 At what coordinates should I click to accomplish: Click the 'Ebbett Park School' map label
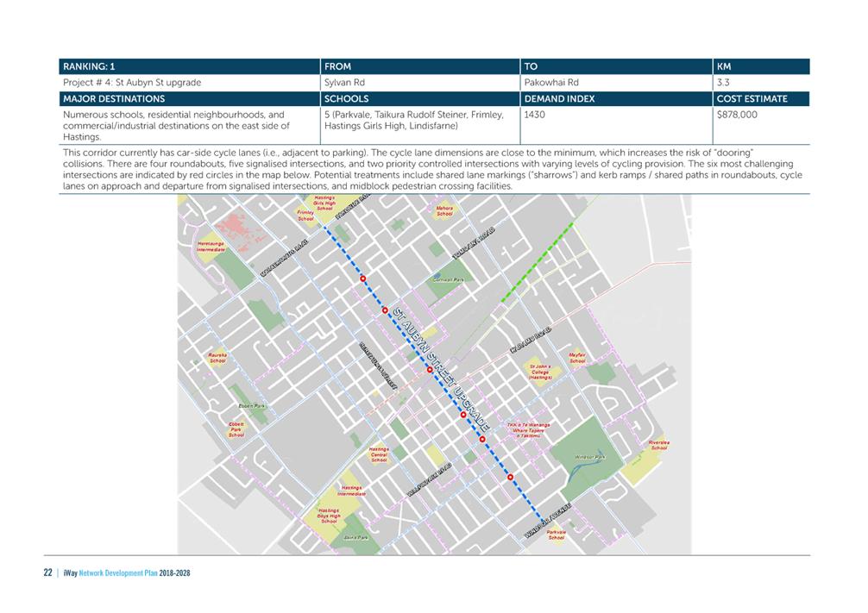coord(236,430)
